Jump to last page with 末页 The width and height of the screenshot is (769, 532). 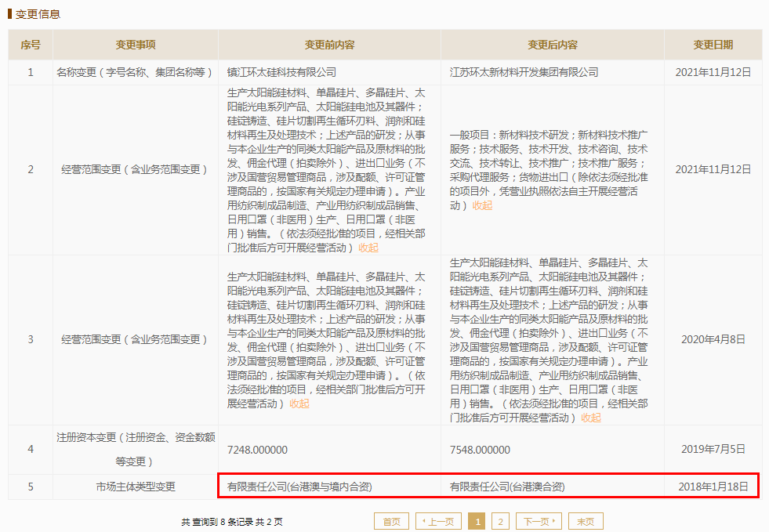(x=586, y=521)
